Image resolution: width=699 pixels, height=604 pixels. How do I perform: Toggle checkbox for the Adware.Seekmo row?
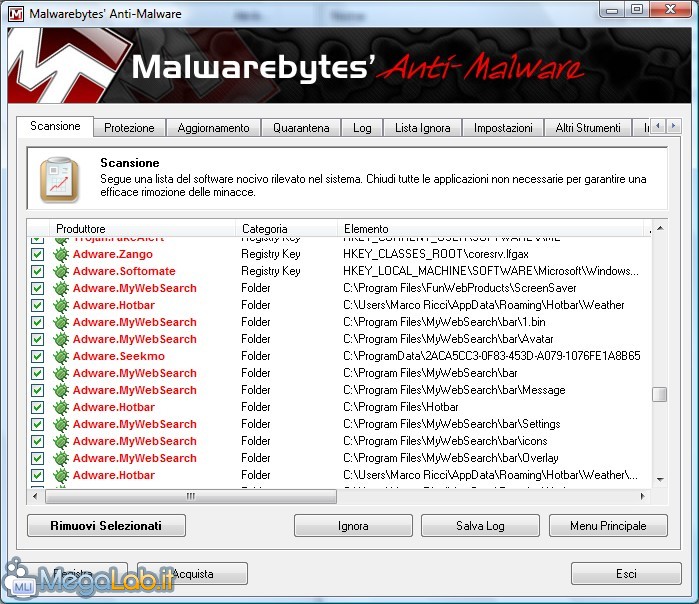(37, 356)
